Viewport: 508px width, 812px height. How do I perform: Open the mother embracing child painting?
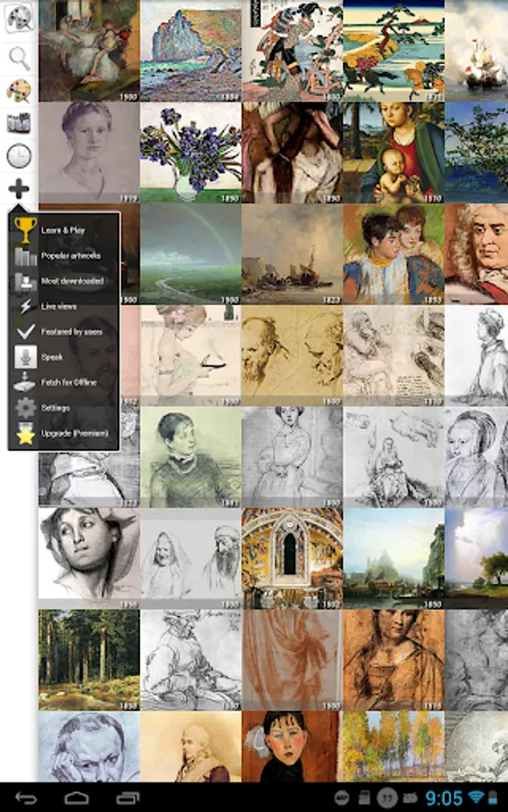393,254
